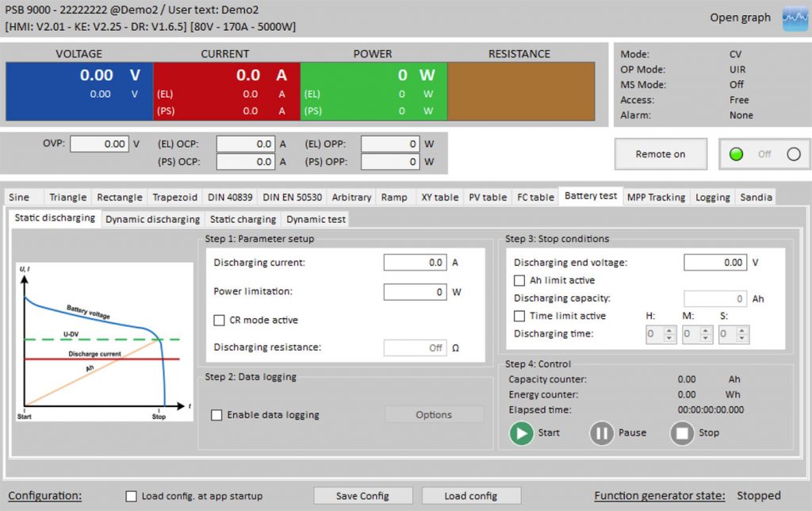Stop the battery test
812x511 pixels.
point(683,432)
